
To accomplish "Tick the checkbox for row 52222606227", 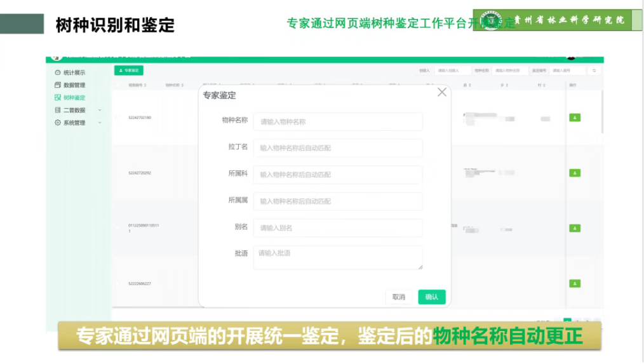I will (117, 283).
